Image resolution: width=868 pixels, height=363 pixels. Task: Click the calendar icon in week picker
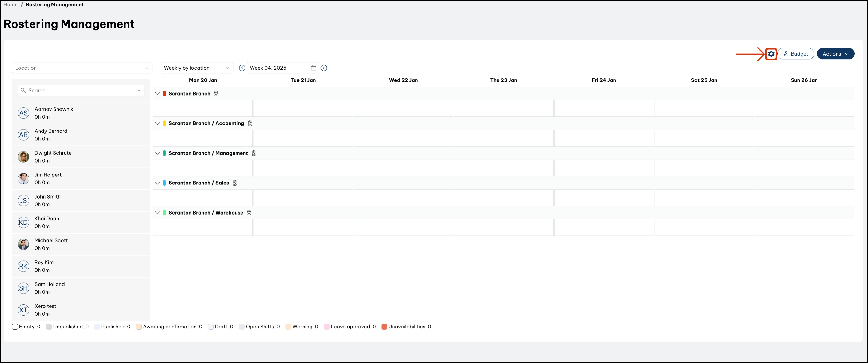coord(313,68)
